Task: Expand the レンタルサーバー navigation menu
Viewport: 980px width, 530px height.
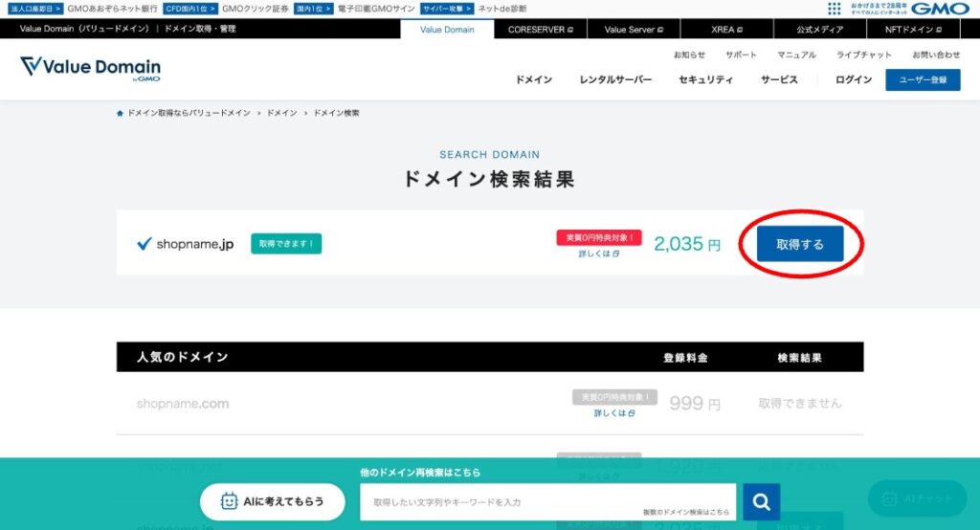Action: [x=615, y=80]
